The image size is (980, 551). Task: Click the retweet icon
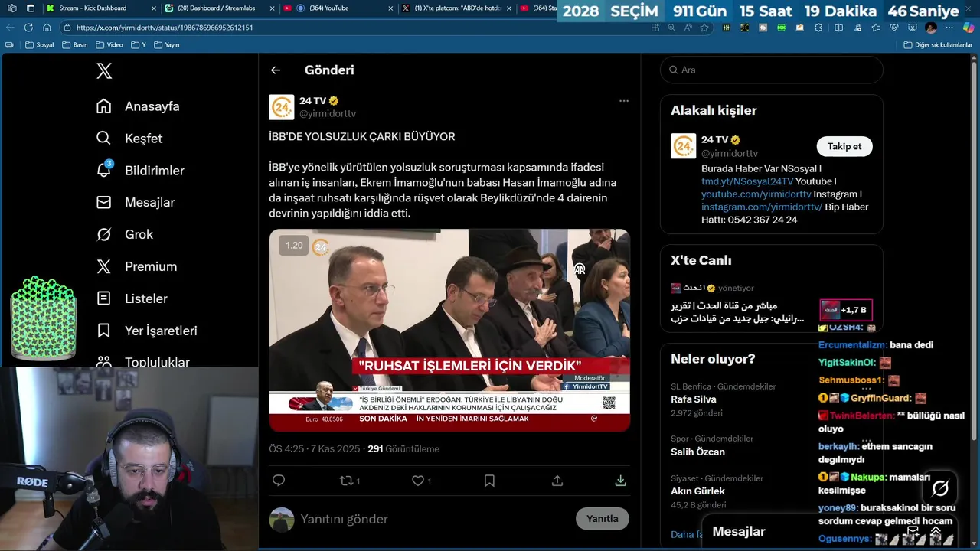(x=346, y=481)
